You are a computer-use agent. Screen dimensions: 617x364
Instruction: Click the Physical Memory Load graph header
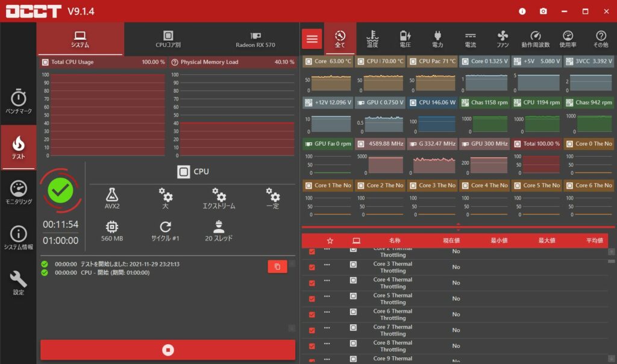[233, 62]
